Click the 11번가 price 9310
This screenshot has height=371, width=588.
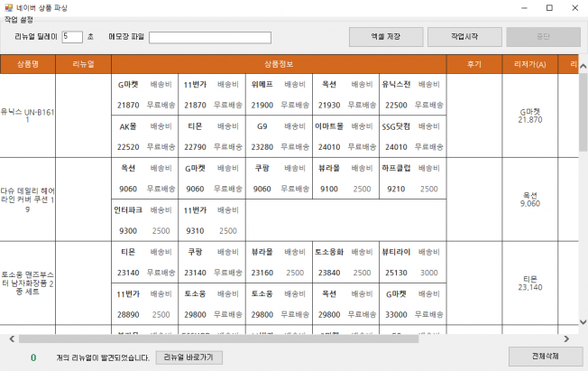[x=195, y=231]
